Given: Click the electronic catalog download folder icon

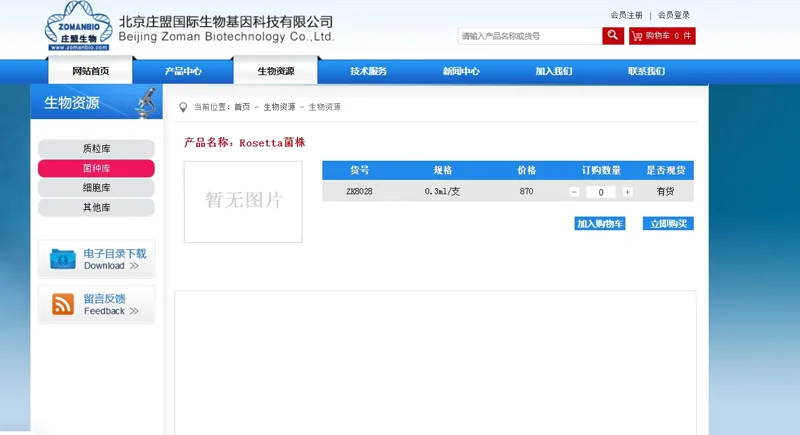Looking at the screenshot, I should pyautogui.click(x=63, y=259).
